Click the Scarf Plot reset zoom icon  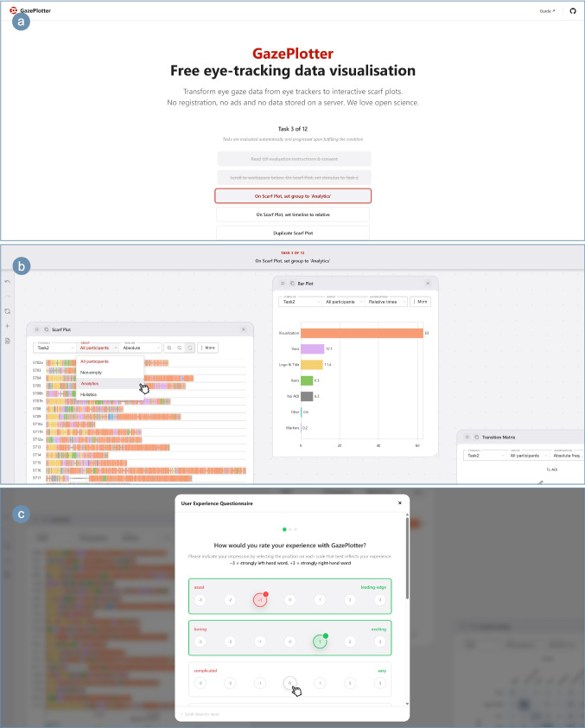tap(190, 348)
